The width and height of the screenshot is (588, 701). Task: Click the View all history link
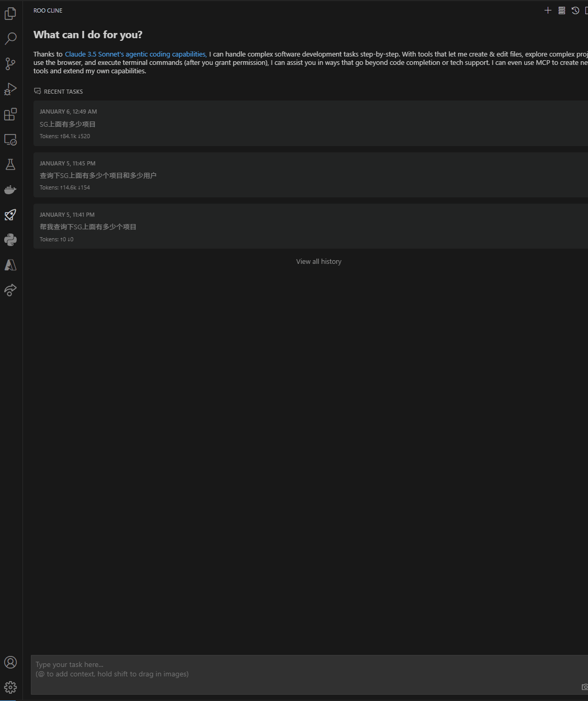[x=319, y=261]
